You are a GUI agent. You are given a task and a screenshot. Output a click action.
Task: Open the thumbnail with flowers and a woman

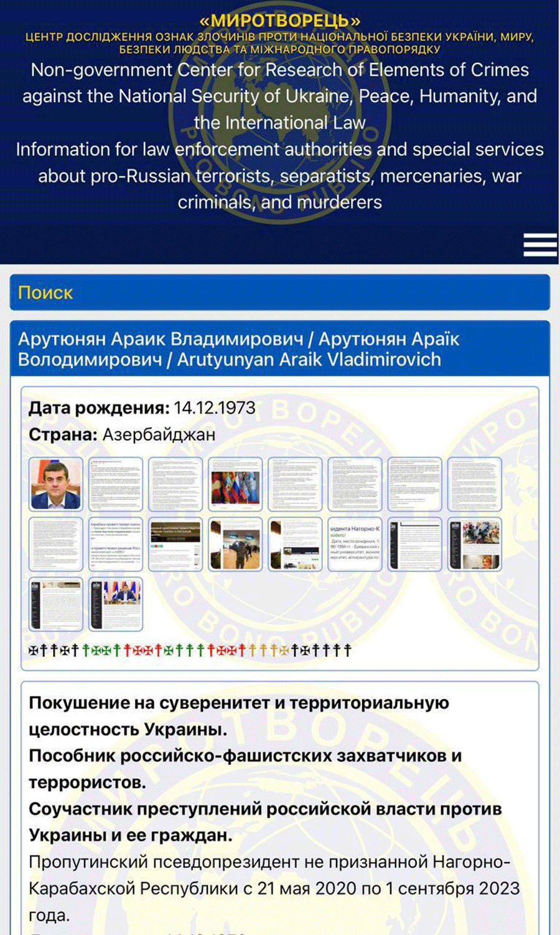[x=474, y=544]
